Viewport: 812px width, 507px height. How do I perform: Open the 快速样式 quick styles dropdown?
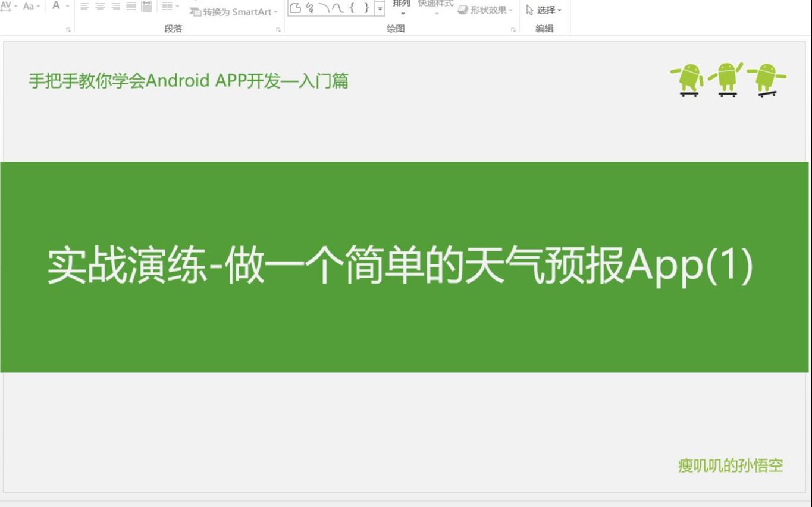point(435,8)
